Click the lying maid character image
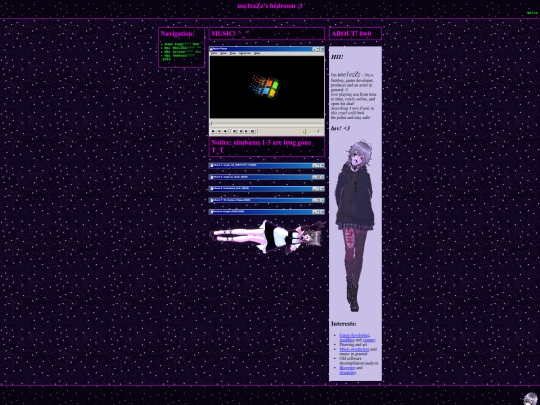 pos(267,237)
